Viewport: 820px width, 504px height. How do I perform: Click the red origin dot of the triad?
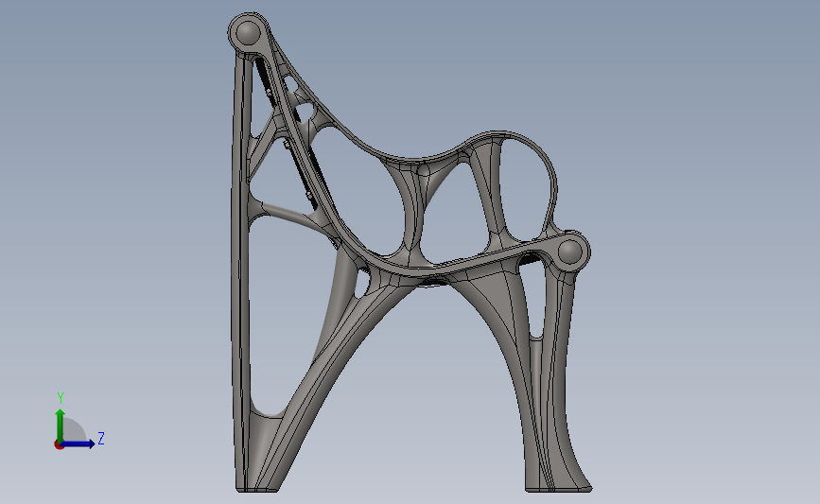(59, 445)
